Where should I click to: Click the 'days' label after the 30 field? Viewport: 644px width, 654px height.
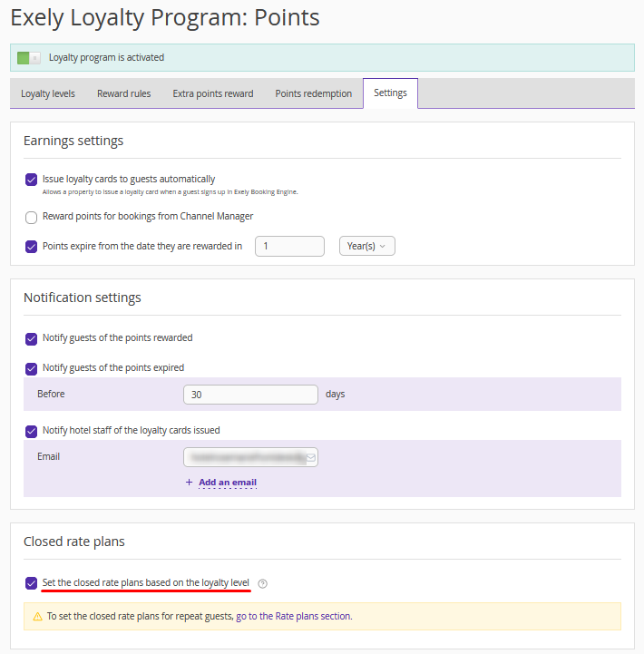coord(336,395)
